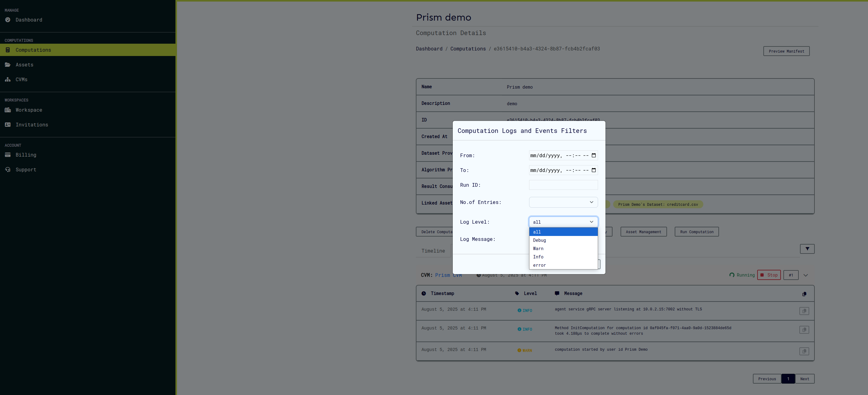Viewport: 868px width, 395px height.
Task: Copy the computation started log row
Action: 804,351
